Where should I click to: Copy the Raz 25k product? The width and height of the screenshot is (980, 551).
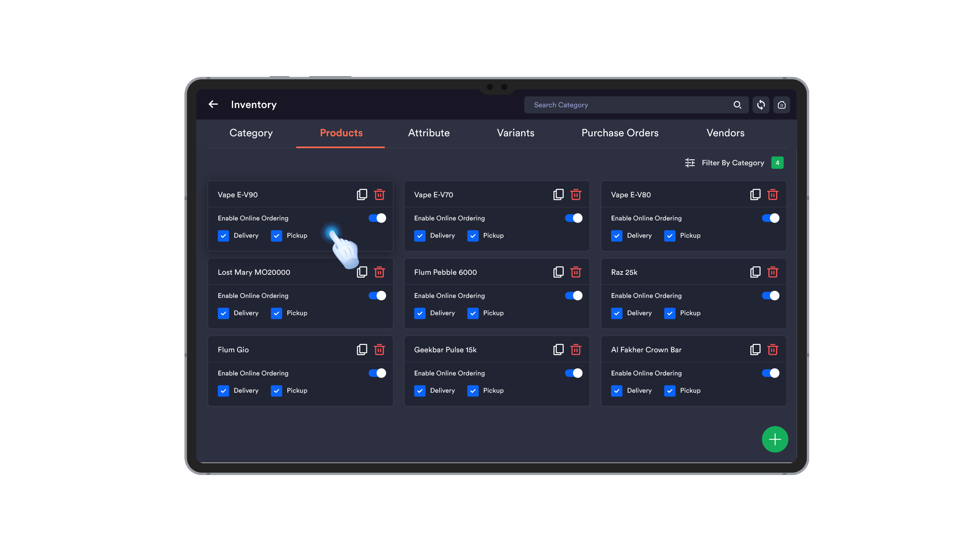(755, 272)
